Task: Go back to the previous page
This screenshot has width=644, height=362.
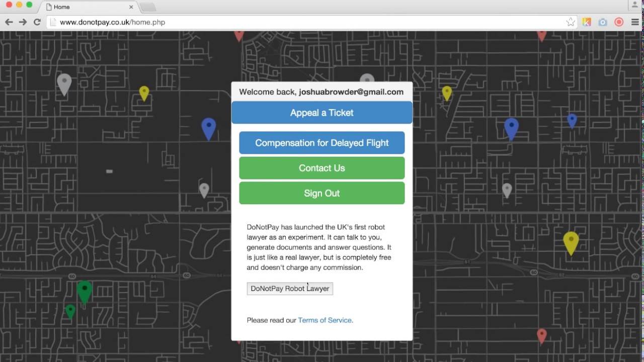Action: click(9, 22)
